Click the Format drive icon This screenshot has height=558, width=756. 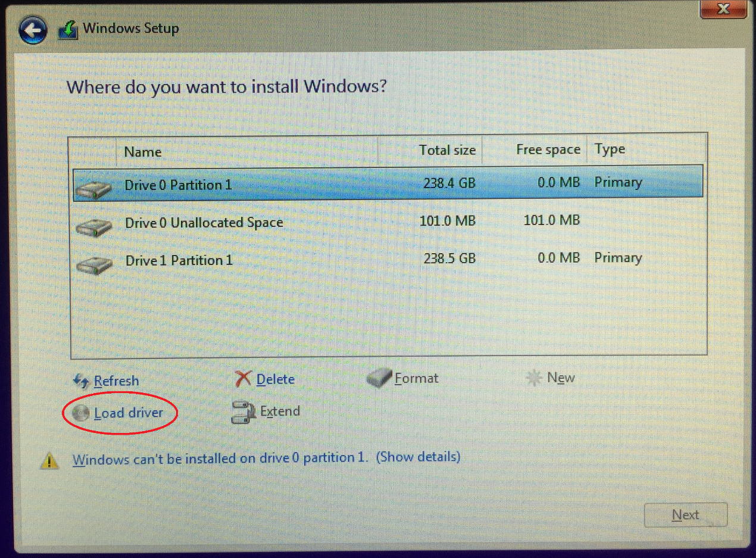379,378
